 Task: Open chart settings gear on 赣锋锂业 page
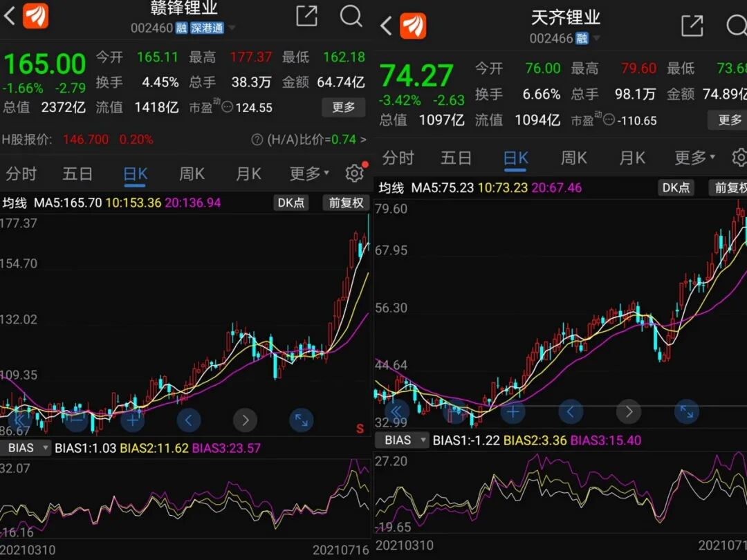pyautogui.click(x=355, y=174)
